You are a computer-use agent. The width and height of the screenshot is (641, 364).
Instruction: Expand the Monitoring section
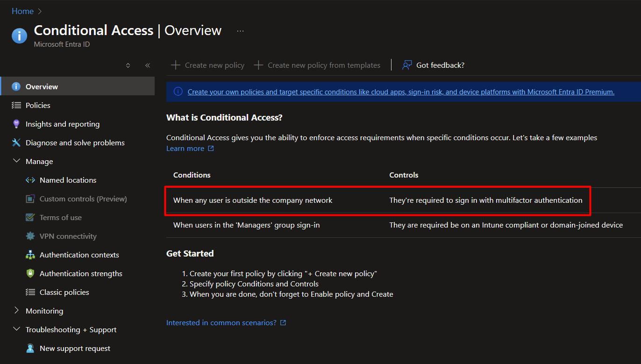[x=17, y=311]
